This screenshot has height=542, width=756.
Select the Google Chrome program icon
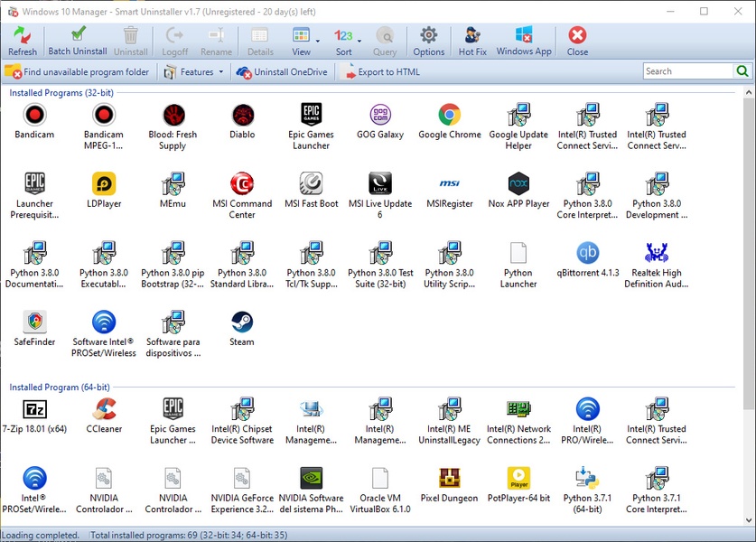click(450, 115)
